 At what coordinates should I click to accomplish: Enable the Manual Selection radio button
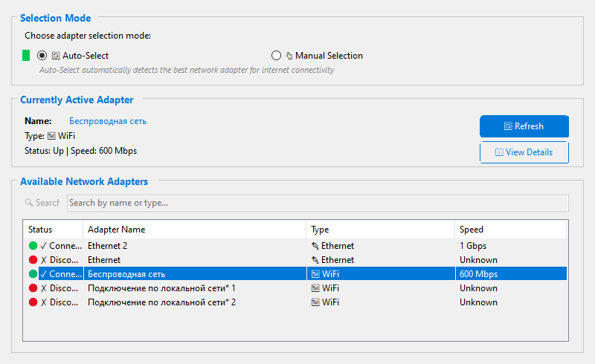pyautogui.click(x=277, y=56)
